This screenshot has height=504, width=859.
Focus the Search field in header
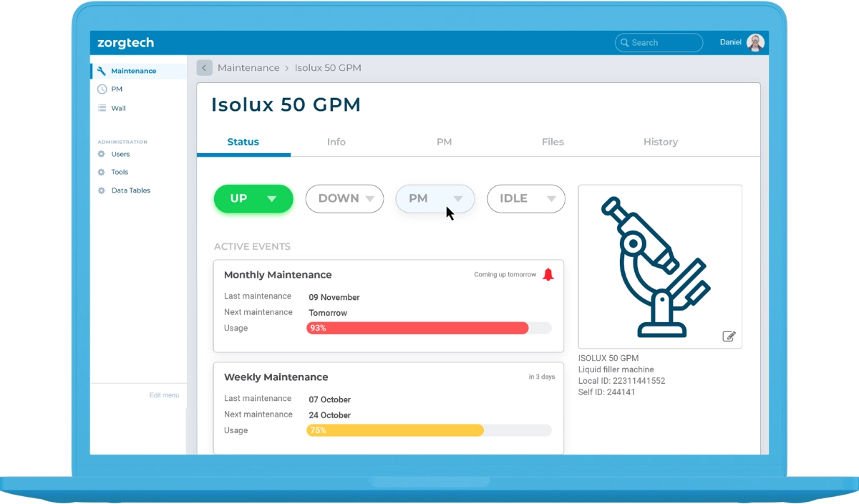click(659, 42)
